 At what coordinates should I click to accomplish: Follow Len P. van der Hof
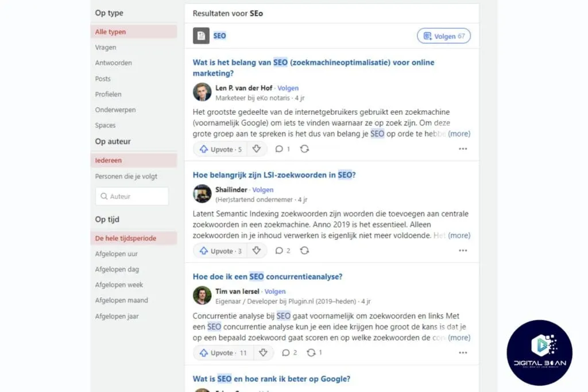288,88
